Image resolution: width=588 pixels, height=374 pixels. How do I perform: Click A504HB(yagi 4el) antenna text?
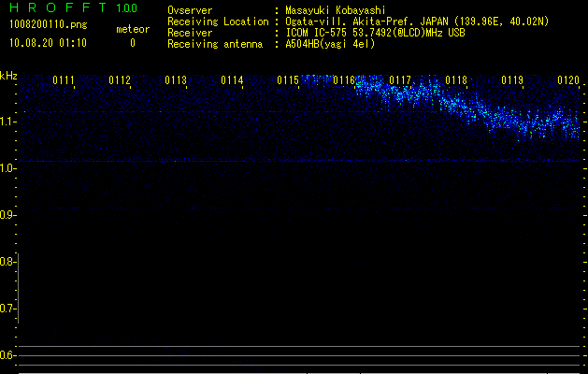tap(330, 44)
